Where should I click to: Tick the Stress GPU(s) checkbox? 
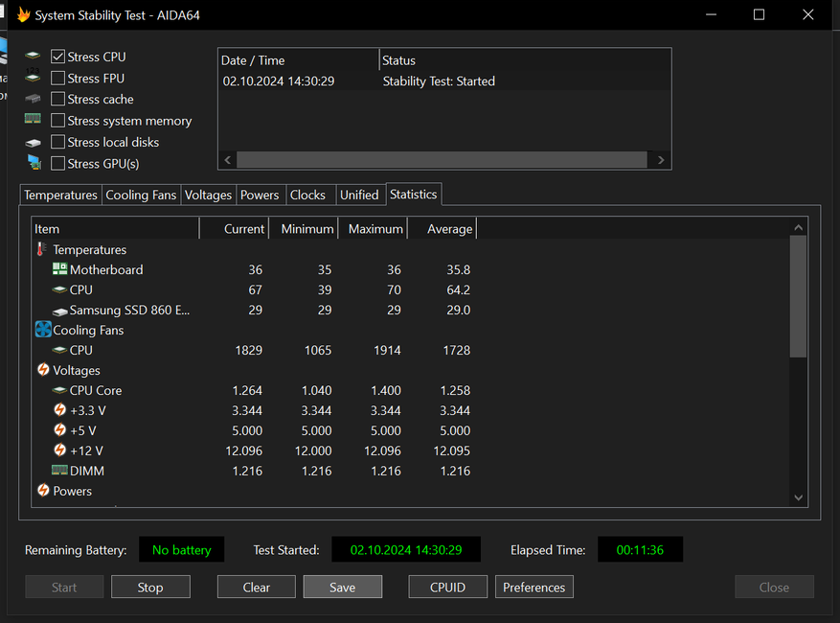tap(58, 164)
